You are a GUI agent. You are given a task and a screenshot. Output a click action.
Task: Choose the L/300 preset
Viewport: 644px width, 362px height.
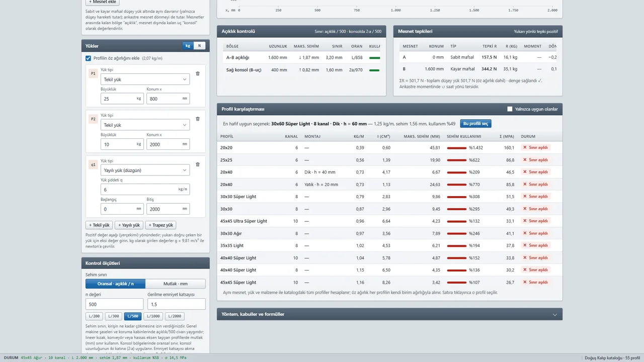coord(113,316)
